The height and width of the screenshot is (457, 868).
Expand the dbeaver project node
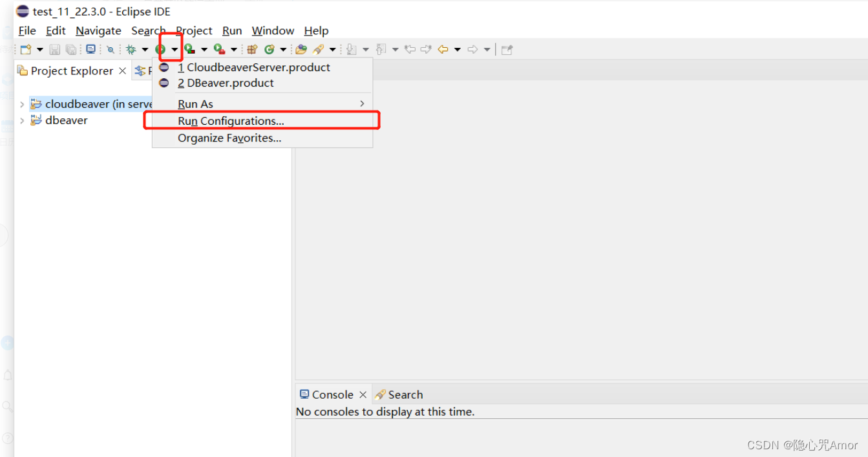click(22, 120)
